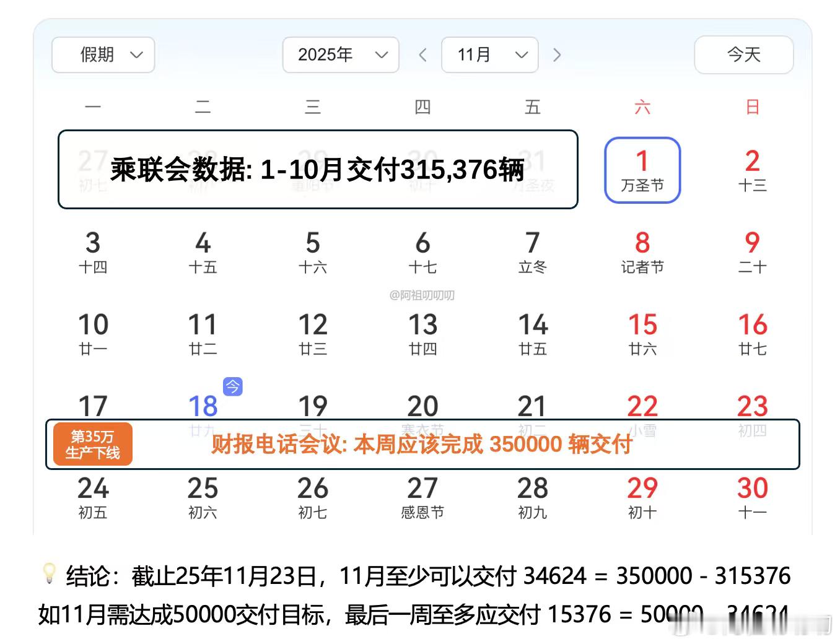Click the 感恩节 label on November 27

[x=422, y=512]
